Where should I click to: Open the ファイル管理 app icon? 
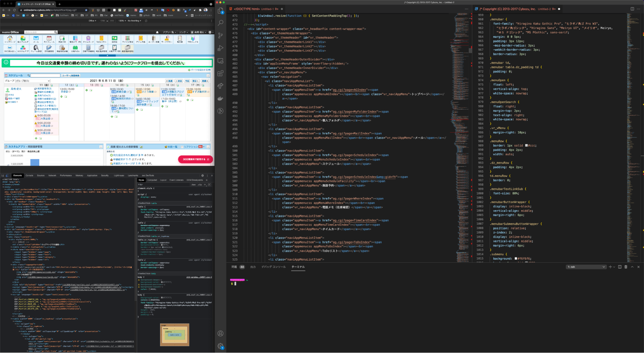[128, 40]
